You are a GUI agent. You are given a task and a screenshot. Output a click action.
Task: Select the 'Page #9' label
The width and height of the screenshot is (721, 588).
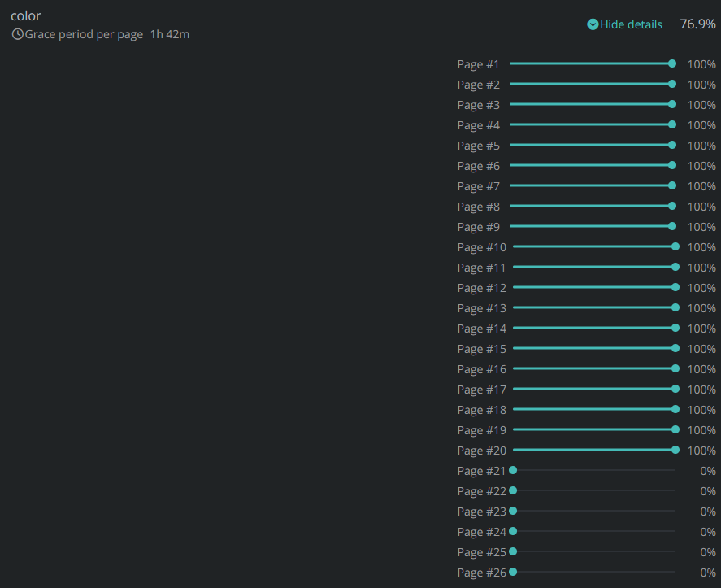click(478, 227)
